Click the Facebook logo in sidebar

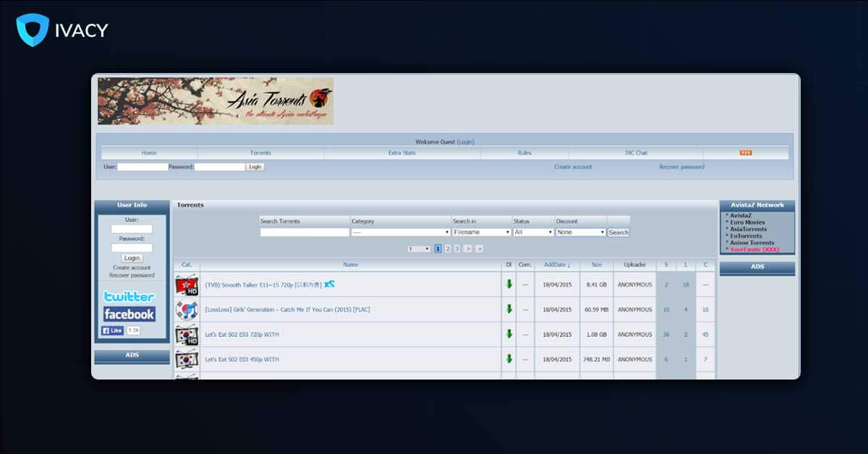129,314
